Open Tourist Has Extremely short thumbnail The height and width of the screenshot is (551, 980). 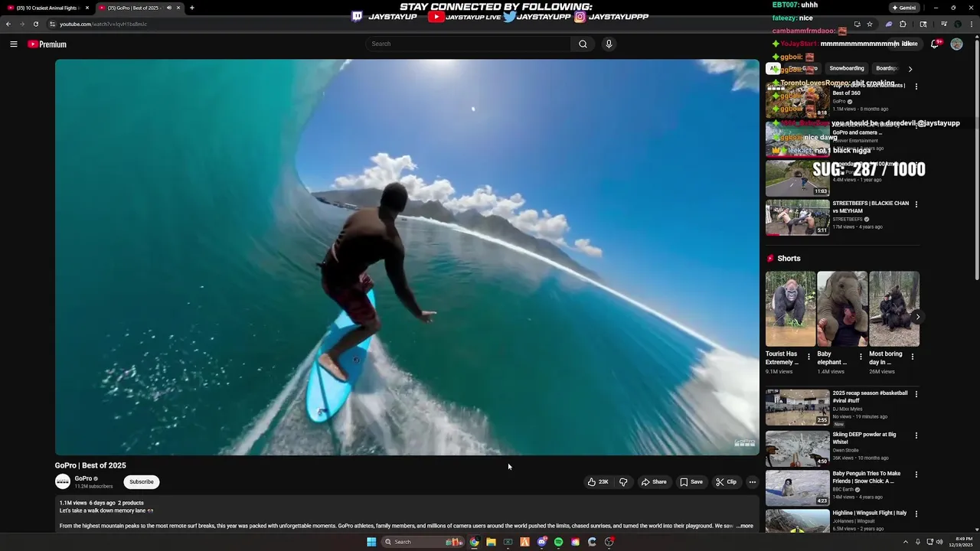(x=790, y=308)
